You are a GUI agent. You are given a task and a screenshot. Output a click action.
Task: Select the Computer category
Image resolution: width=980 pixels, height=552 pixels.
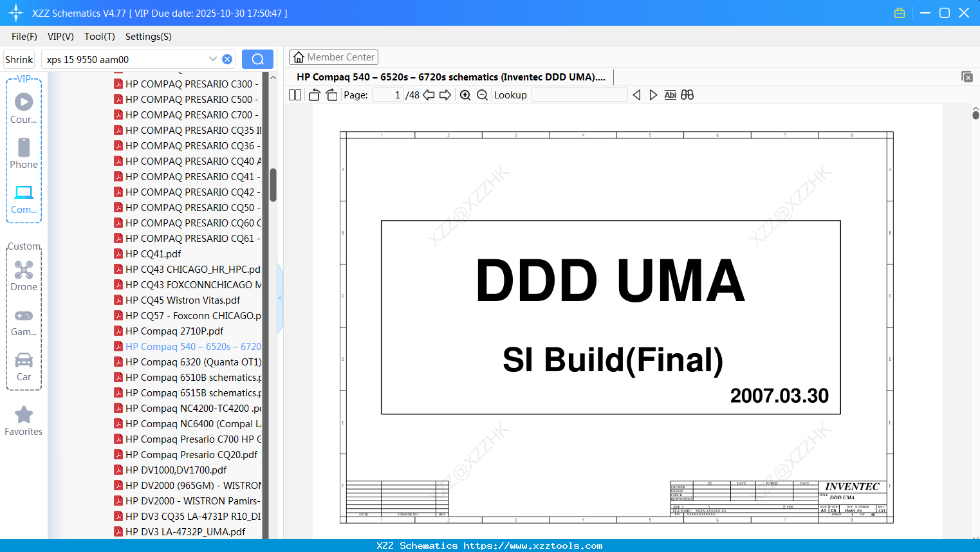pyautogui.click(x=24, y=199)
